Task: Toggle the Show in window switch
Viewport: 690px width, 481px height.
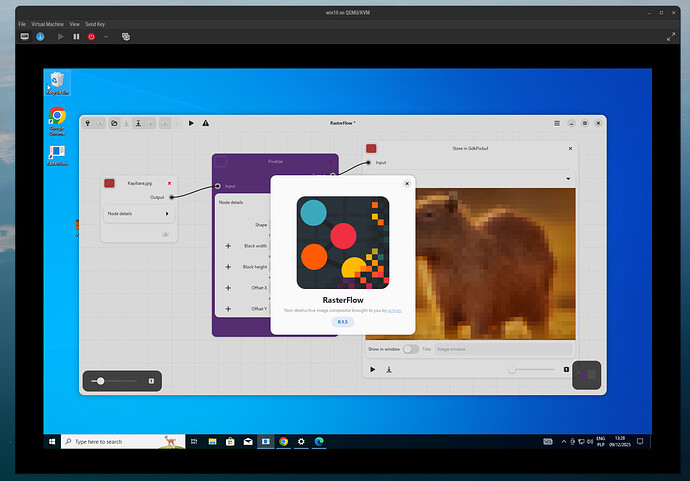Action: [x=410, y=349]
